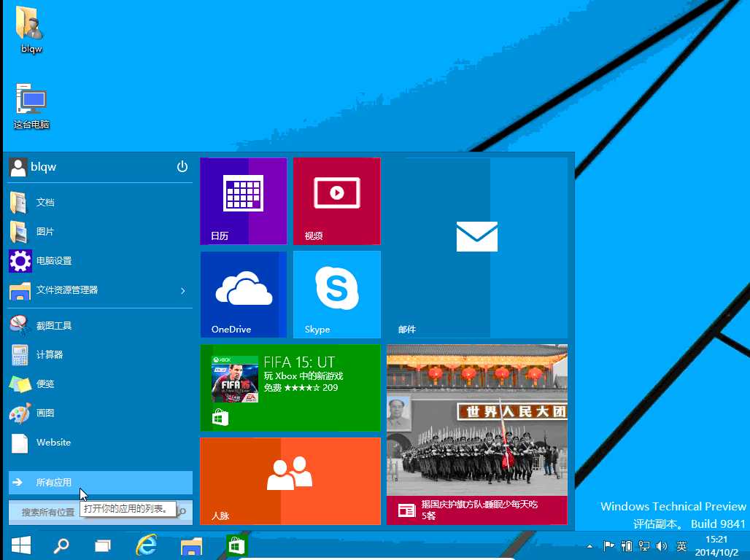Open the 视频 video tile
Viewport: 750px width, 560px height.
[337, 201]
